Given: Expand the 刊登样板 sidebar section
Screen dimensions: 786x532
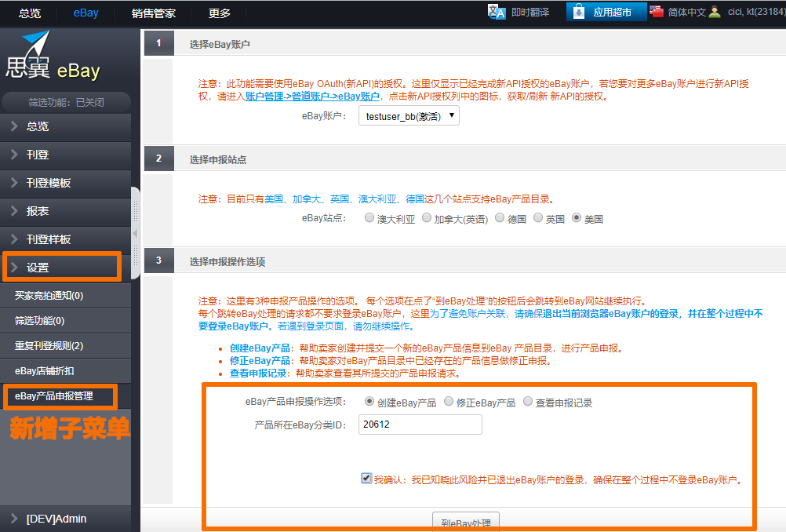Looking at the screenshot, I should coord(66,239).
